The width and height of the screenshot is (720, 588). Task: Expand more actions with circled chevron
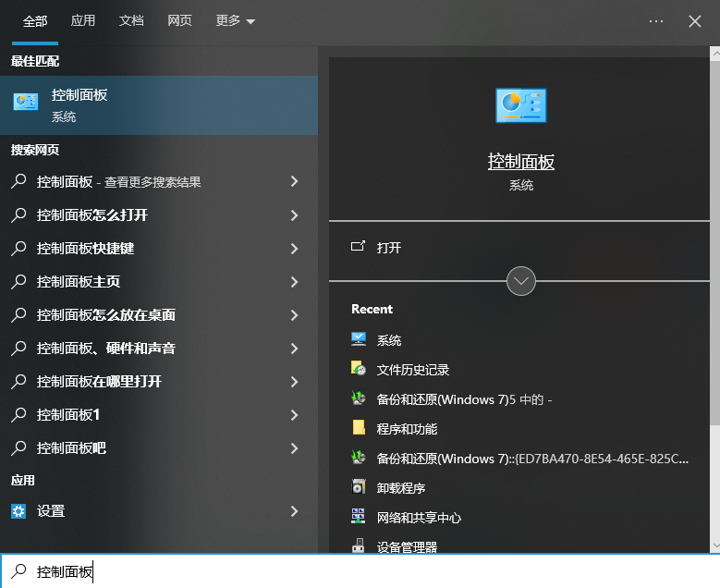click(520, 281)
